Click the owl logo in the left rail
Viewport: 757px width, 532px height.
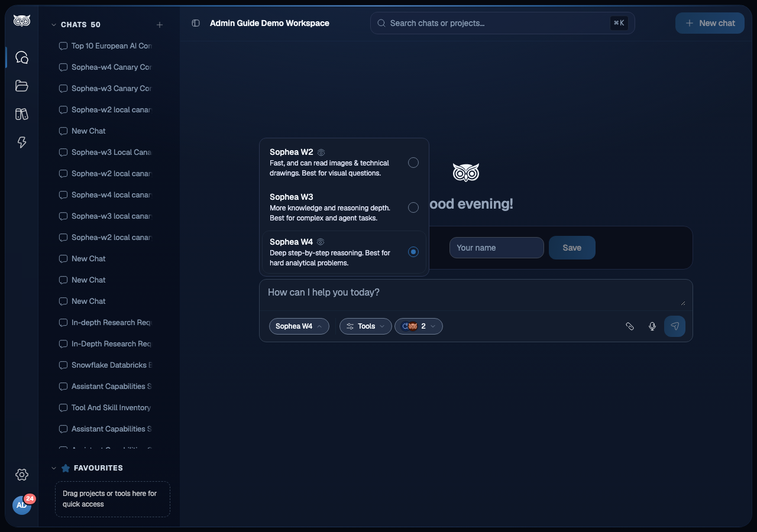pos(22,21)
